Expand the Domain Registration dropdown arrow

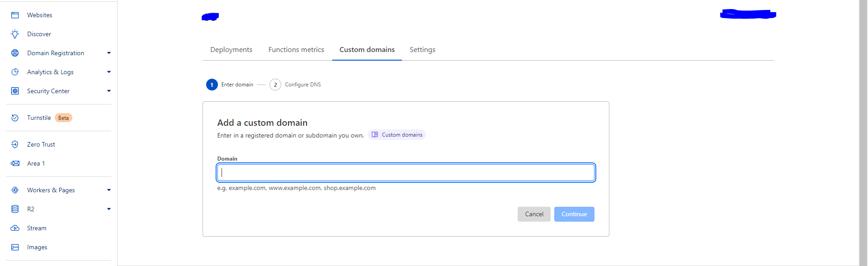coord(108,53)
